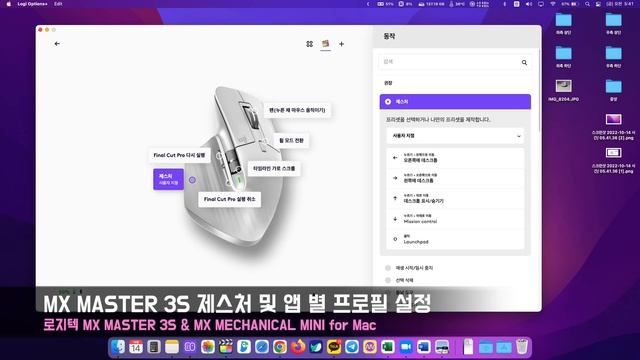The height and width of the screenshot is (360, 640).
Task: Edit the left-swipe gesture row
Action: (x=455, y=158)
